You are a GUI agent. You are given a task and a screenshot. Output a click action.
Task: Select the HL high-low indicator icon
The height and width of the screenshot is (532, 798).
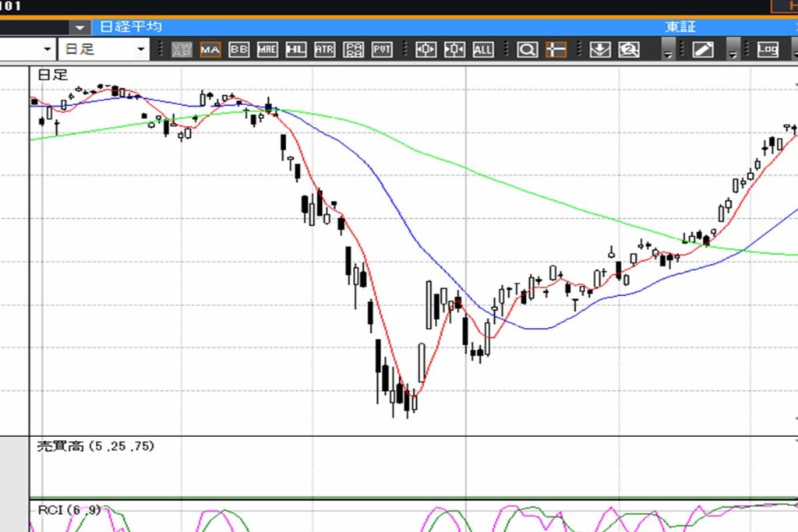[x=296, y=50]
